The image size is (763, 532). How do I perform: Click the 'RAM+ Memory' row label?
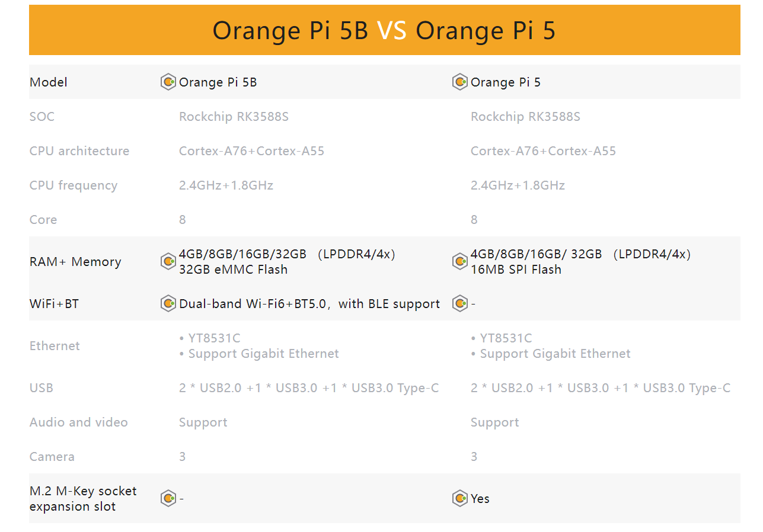75,262
